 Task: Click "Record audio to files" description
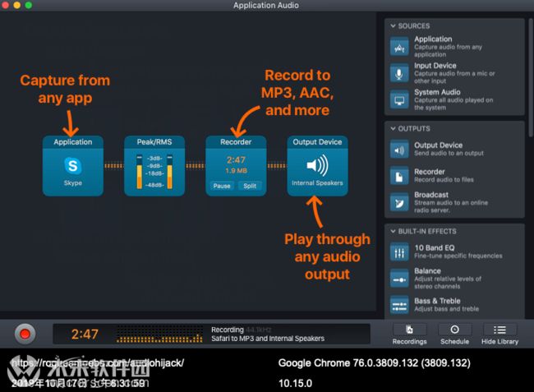(444, 179)
